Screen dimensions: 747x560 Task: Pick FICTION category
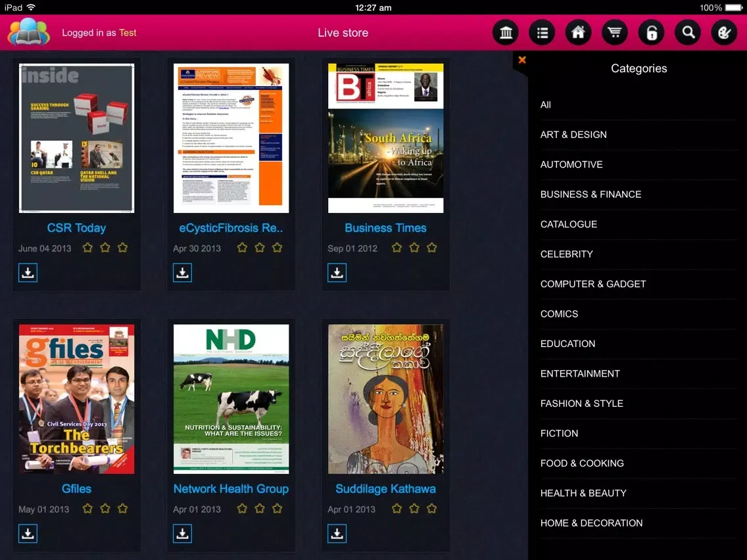pos(639,433)
